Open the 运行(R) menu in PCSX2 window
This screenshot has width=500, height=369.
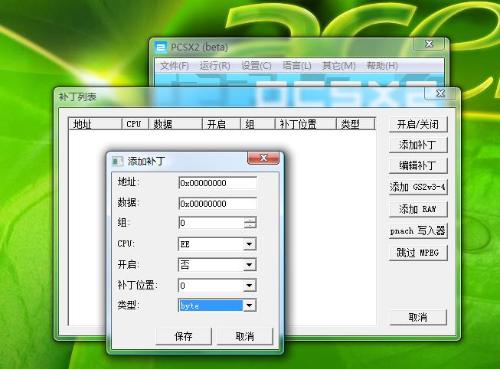tap(215, 66)
